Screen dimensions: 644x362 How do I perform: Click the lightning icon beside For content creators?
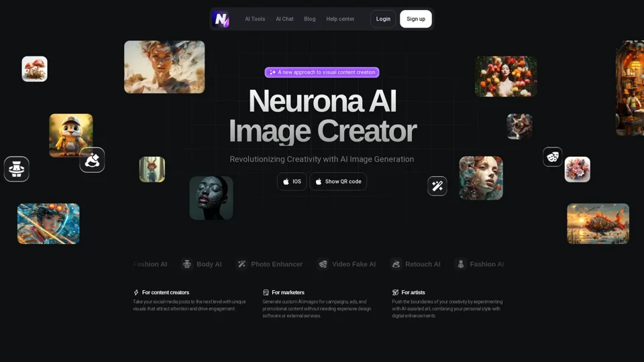[x=136, y=293]
